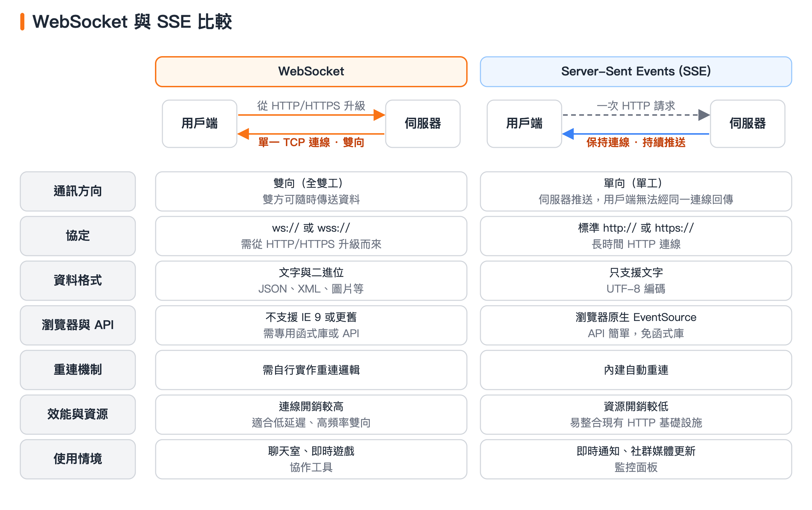Viewport: 812px width, 510px height.
Task: Click the 從 HTTP/HTTPS 升級 arrow label
Action: tap(311, 106)
